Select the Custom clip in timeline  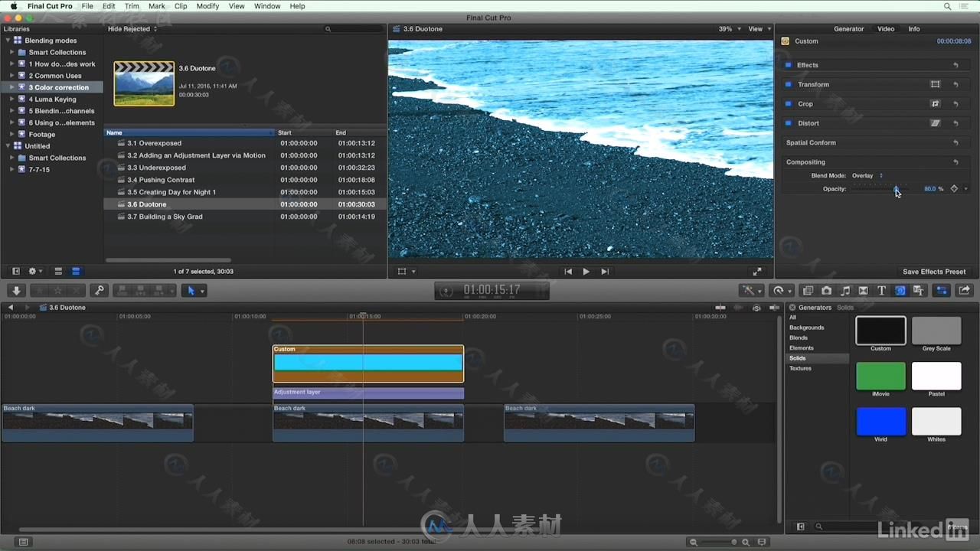click(x=368, y=364)
